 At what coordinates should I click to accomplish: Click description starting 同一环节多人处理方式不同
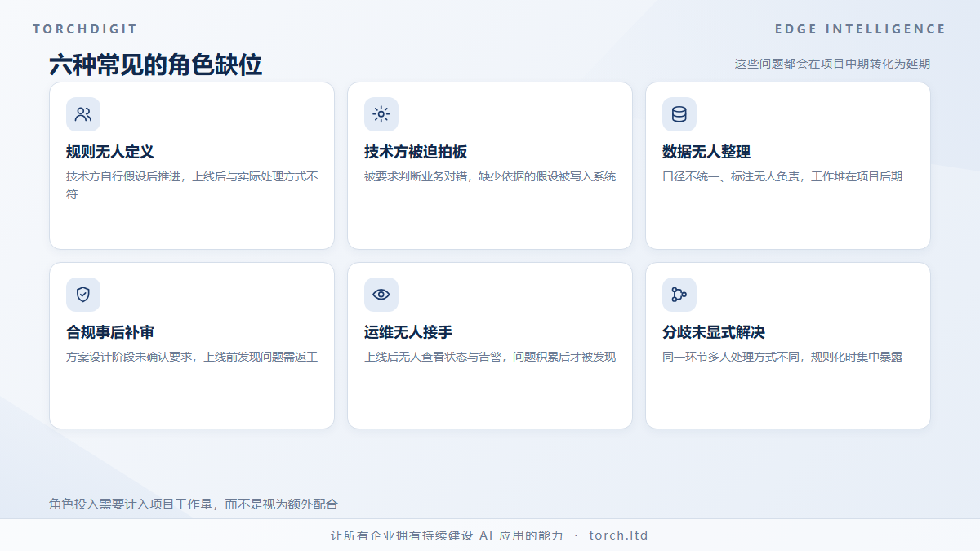pos(782,357)
